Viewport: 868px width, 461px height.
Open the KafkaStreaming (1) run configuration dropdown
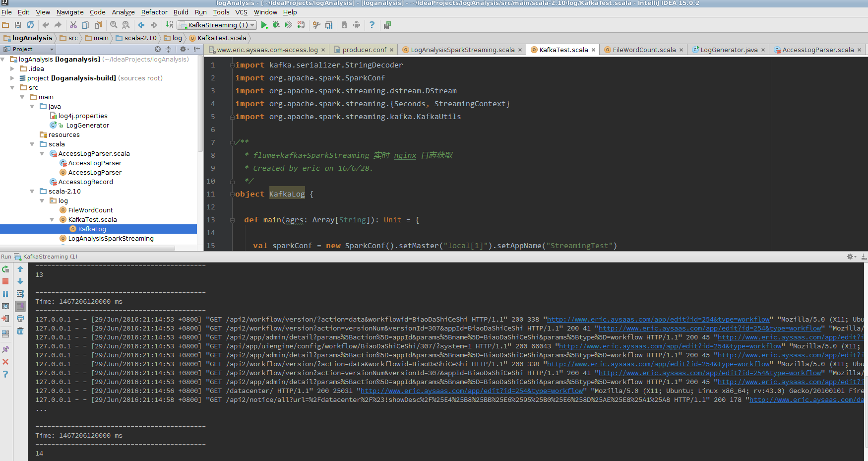coord(217,25)
